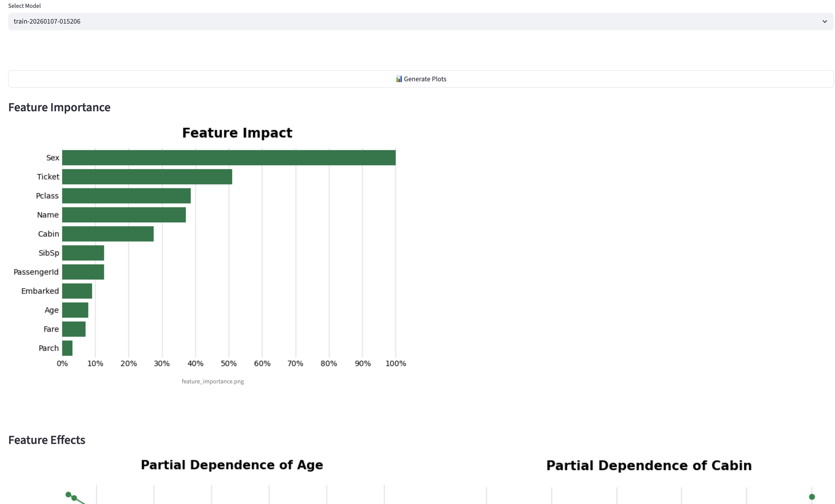Open the Select Model dropdown
This screenshot has width=835, height=504.
pos(420,21)
